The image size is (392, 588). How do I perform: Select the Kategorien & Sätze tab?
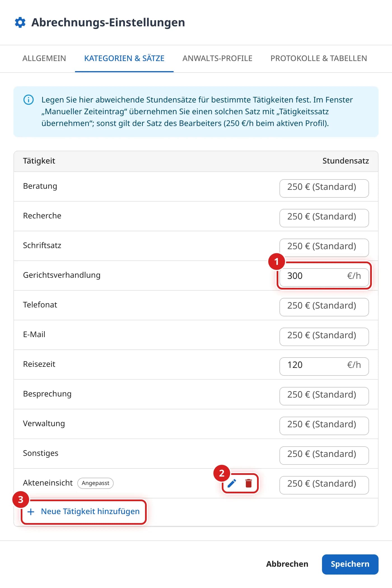pos(124,58)
